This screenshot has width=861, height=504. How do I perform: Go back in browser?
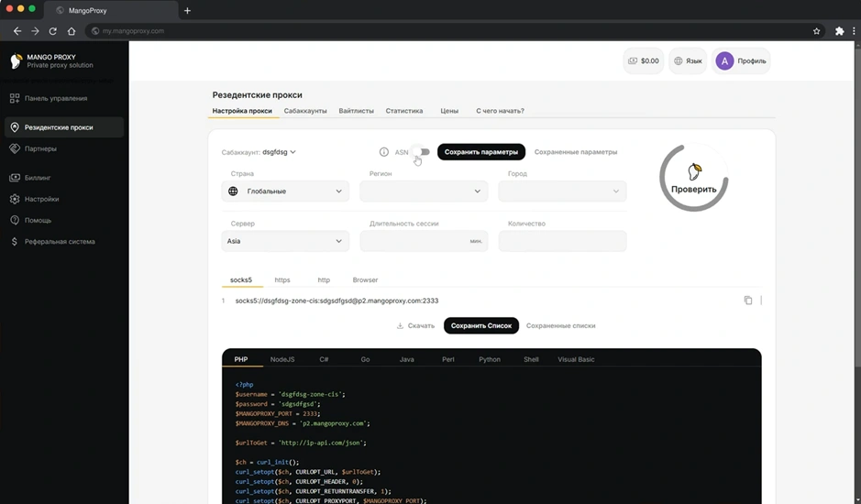pyautogui.click(x=17, y=31)
